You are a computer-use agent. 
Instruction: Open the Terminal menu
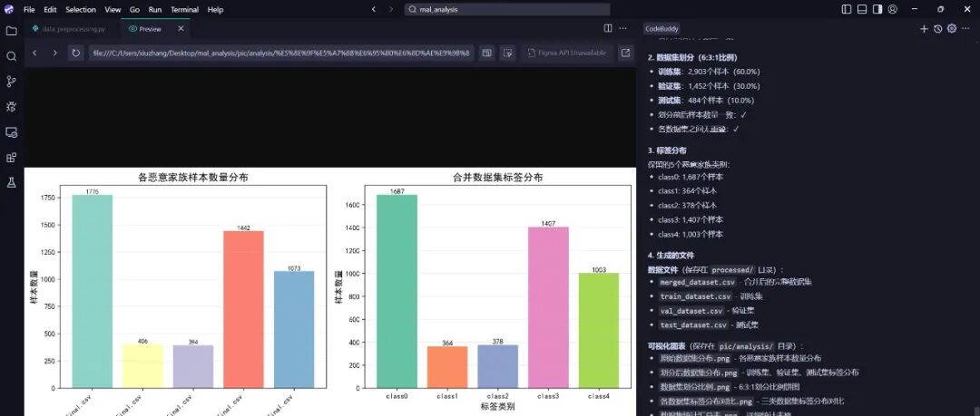(x=185, y=9)
